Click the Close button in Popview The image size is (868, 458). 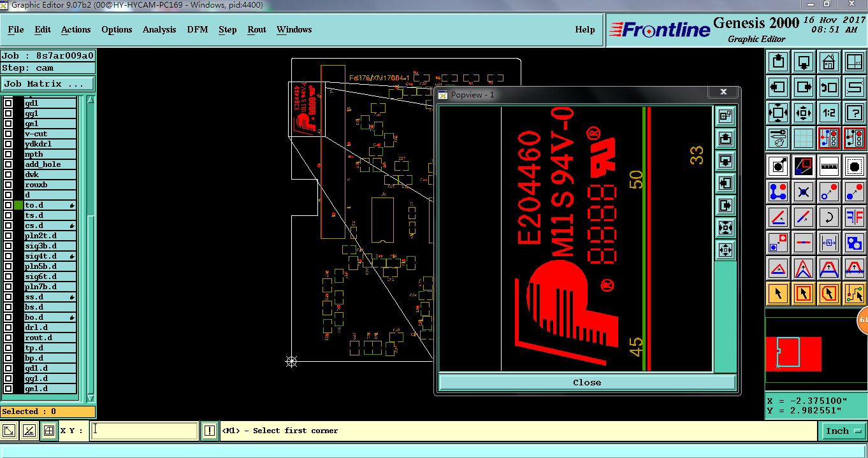coord(587,382)
